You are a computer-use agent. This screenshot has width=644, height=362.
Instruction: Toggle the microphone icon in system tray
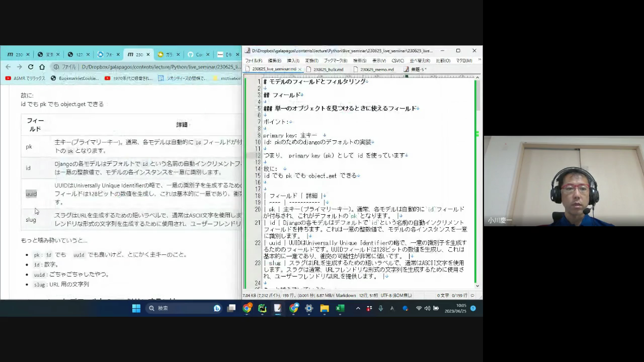380,308
